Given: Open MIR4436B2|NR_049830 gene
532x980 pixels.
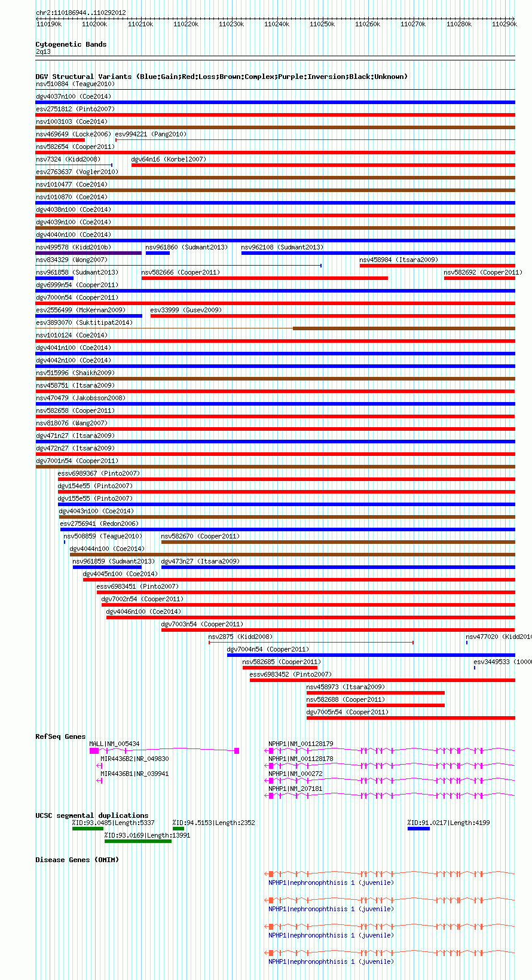Looking at the screenshot, I should 134,759.
